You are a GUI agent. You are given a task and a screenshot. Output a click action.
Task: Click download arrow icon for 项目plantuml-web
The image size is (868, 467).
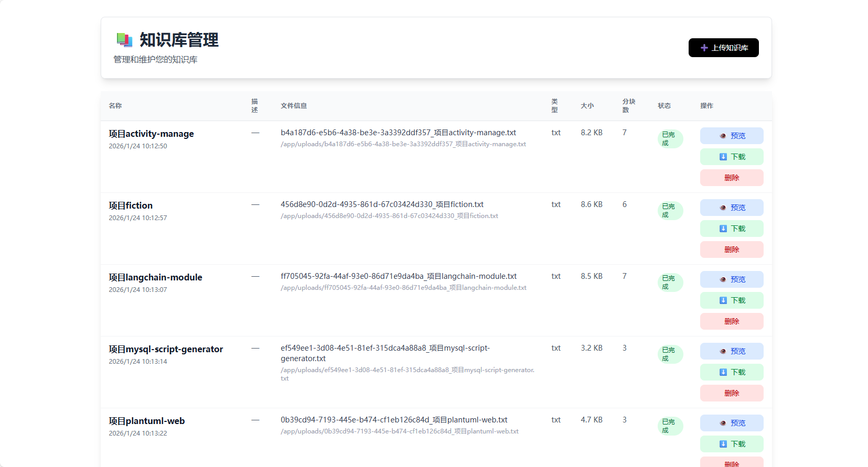(723, 444)
